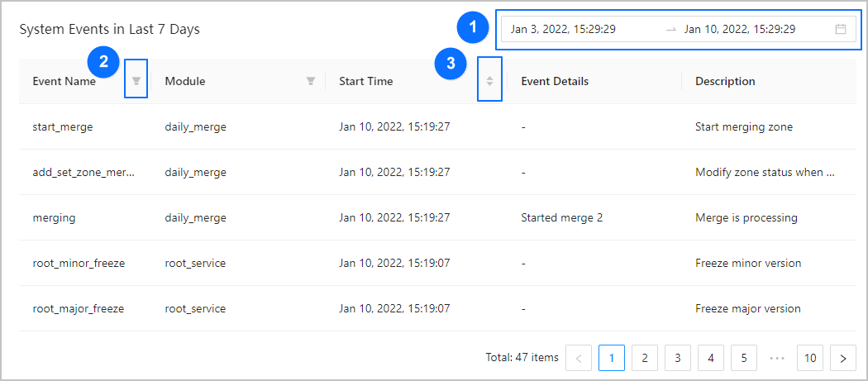This screenshot has width=868, height=381.
Task: Click the Event Name filter icon
Action: [136, 81]
